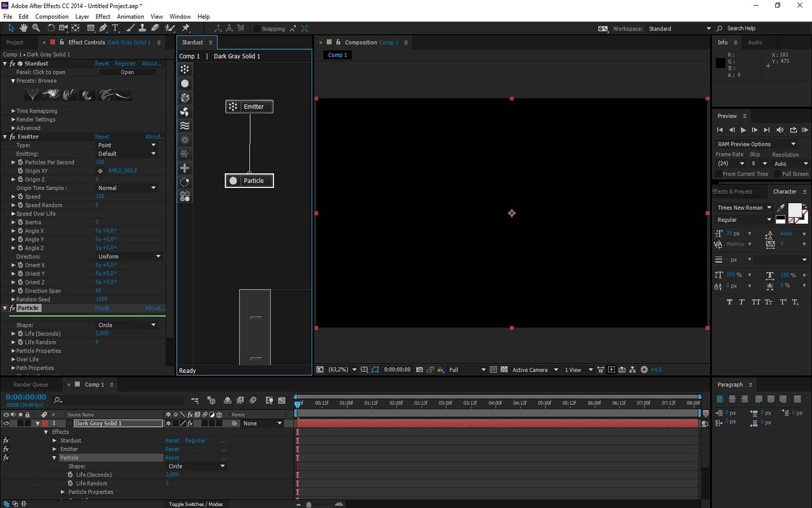
Task: Enable motion blur for timeline layers
Action: pos(253,400)
